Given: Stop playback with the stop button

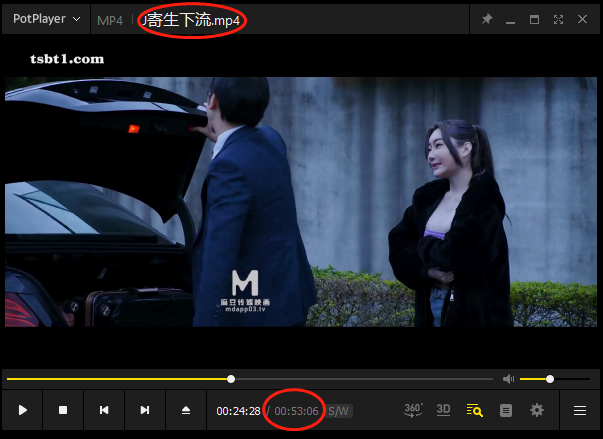Looking at the screenshot, I should [63, 410].
